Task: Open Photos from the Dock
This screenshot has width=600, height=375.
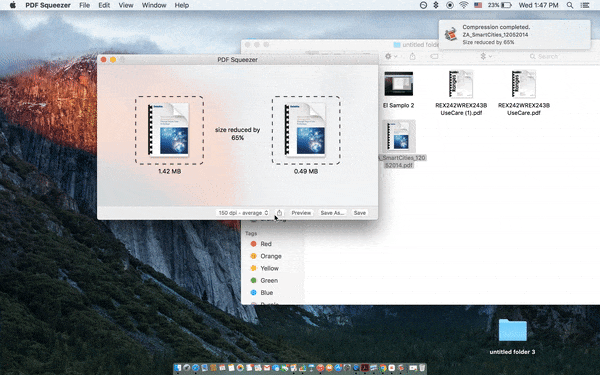Action: point(240,368)
